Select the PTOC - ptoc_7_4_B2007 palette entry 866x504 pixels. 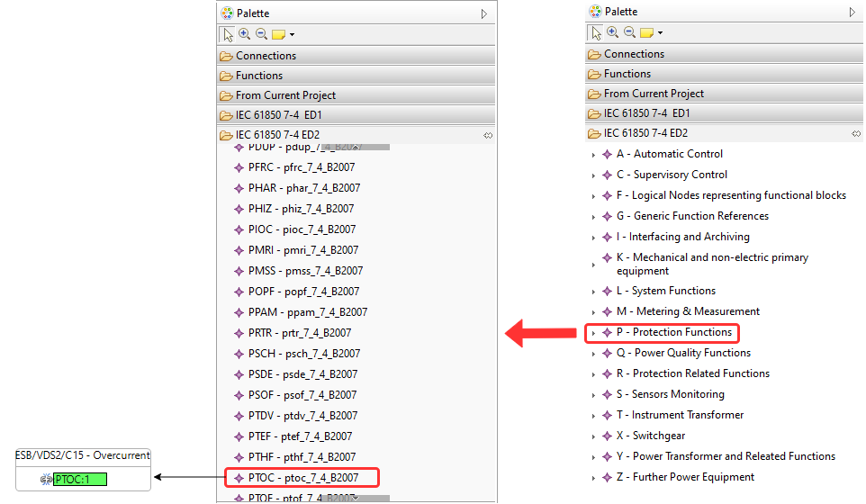click(302, 478)
